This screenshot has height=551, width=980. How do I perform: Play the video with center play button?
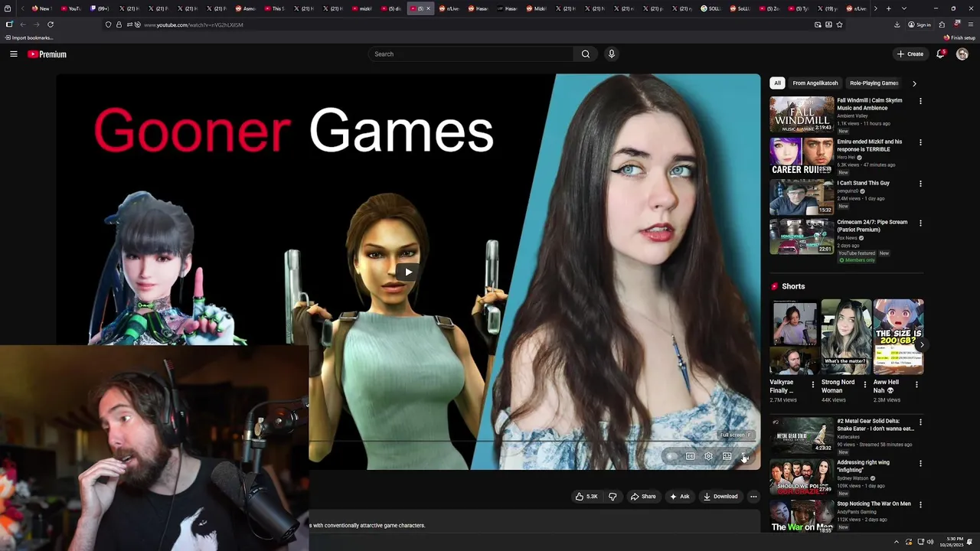(408, 272)
